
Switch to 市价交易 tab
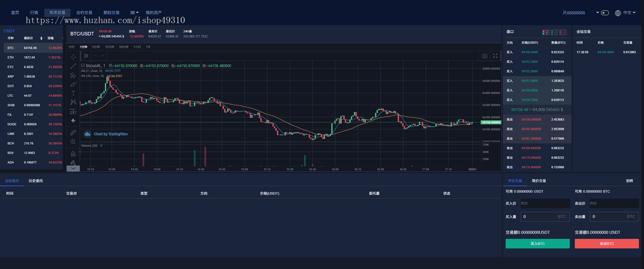coord(514,181)
